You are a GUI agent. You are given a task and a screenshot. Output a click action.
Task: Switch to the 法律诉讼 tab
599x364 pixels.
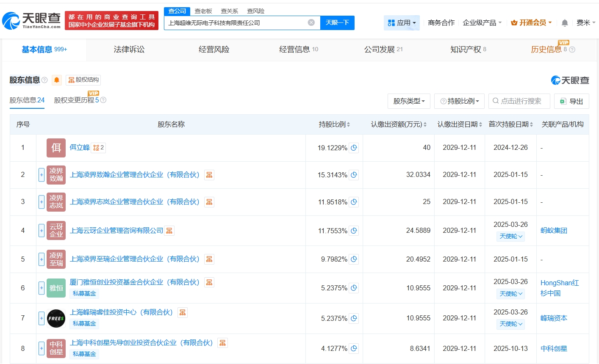tap(129, 50)
